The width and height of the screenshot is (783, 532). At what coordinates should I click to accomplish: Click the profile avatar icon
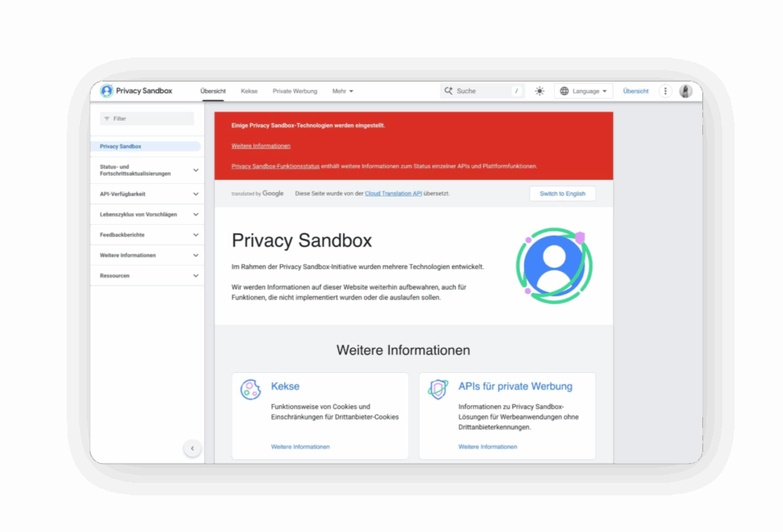(x=685, y=90)
